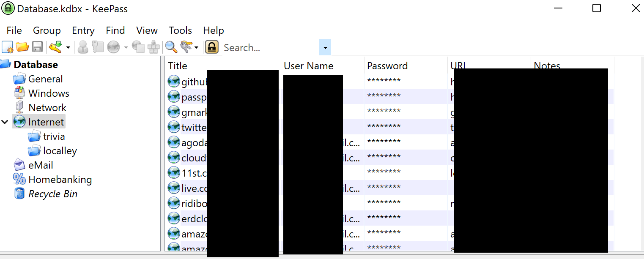The width and height of the screenshot is (644, 259).
Task: Open the quick search dropdown arrow
Action: pos(325,48)
